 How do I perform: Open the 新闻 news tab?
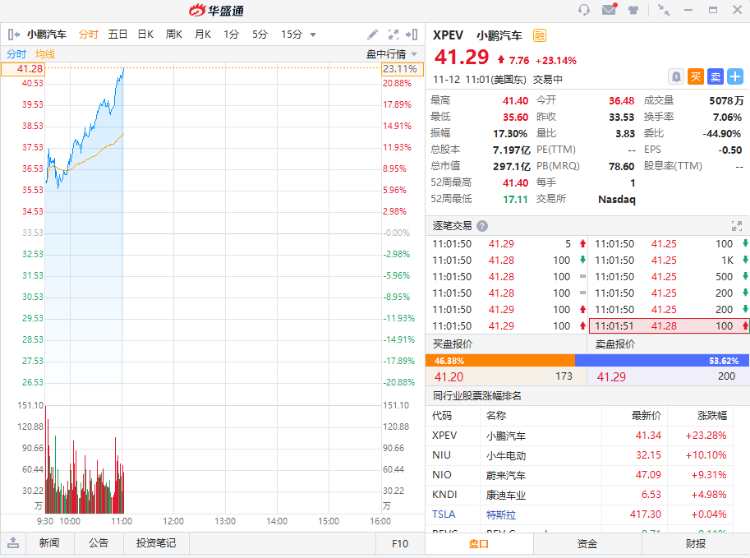click(49, 543)
